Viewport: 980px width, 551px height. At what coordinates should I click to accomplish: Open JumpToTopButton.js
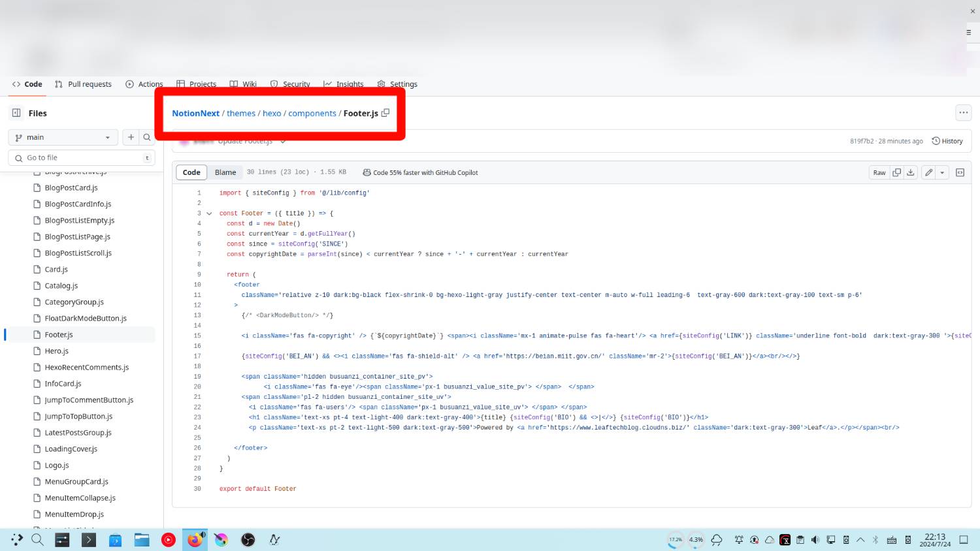(x=78, y=416)
